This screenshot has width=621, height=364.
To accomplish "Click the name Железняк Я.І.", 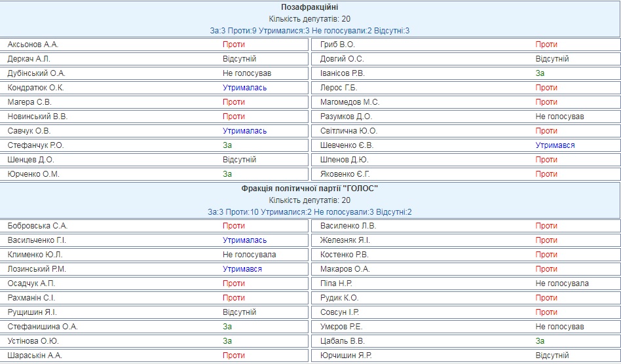I will click(345, 240).
